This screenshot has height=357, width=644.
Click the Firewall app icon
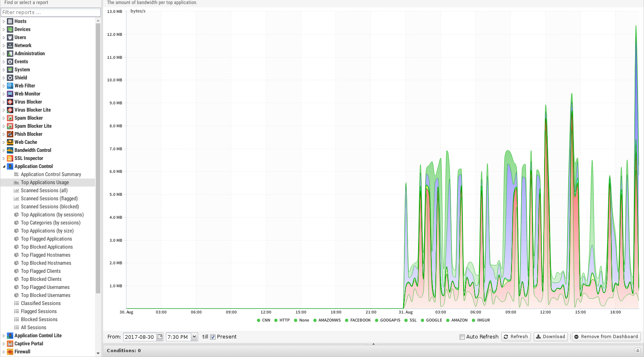point(10,352)
